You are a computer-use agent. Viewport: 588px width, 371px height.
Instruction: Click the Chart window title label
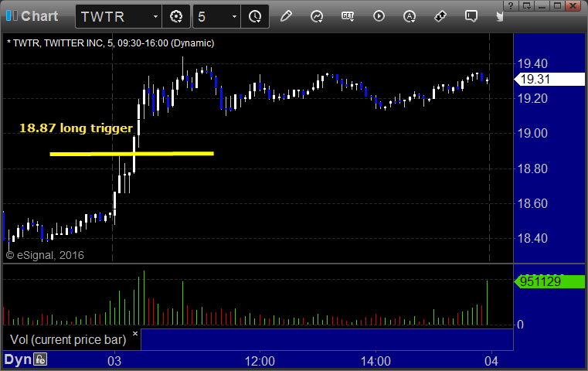pyautogui.click(x=39, y=16)
